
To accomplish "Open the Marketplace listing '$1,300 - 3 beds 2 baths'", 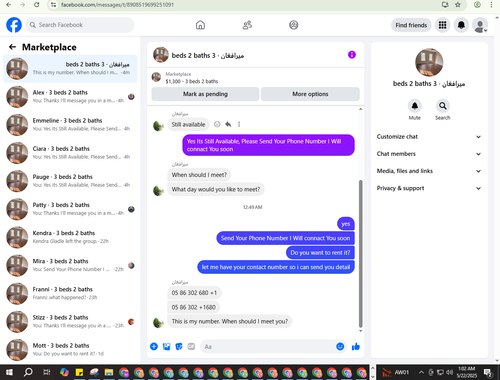I will [x=192, y=81].
